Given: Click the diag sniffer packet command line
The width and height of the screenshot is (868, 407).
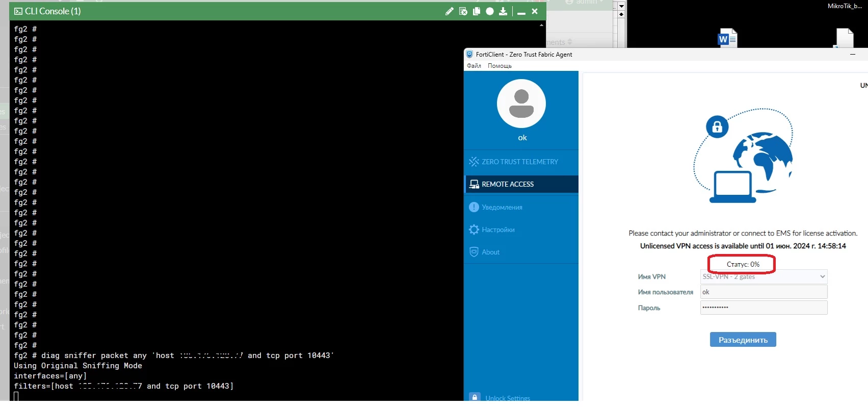Looking at the screenshot, I should click(x=174, y=355).
